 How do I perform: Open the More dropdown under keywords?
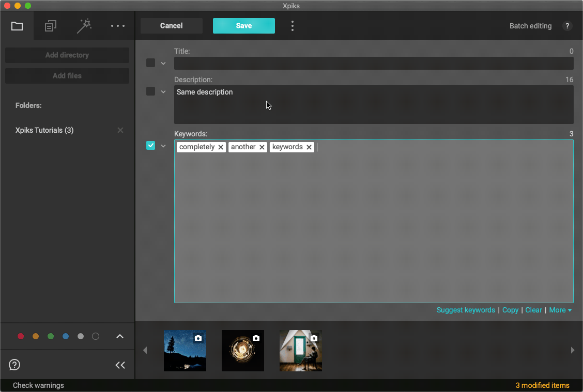pos(560,310)
